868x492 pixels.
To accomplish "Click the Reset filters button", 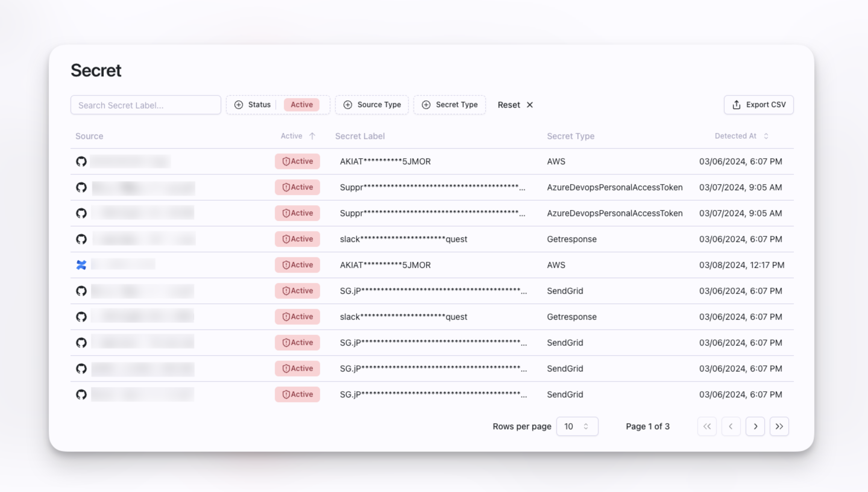I will tap(509, 105).
